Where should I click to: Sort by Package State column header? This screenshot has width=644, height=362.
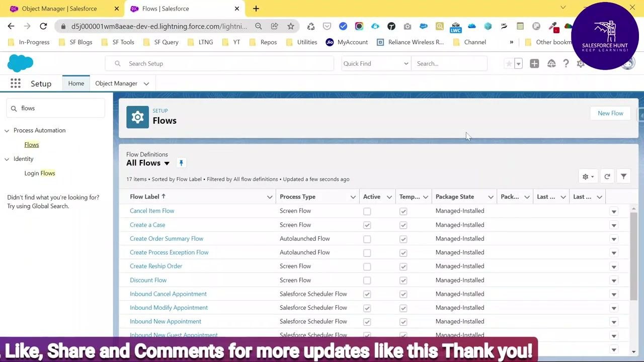[455, 197]
